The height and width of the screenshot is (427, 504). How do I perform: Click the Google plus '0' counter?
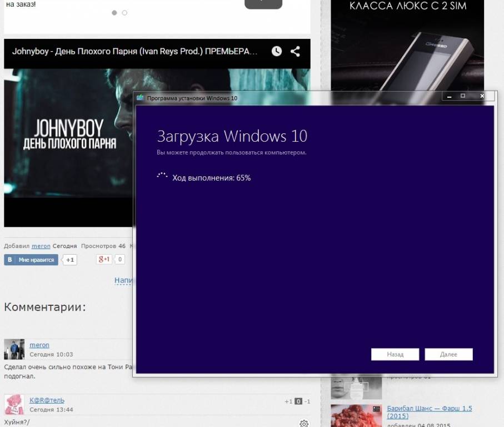(120, 259)
